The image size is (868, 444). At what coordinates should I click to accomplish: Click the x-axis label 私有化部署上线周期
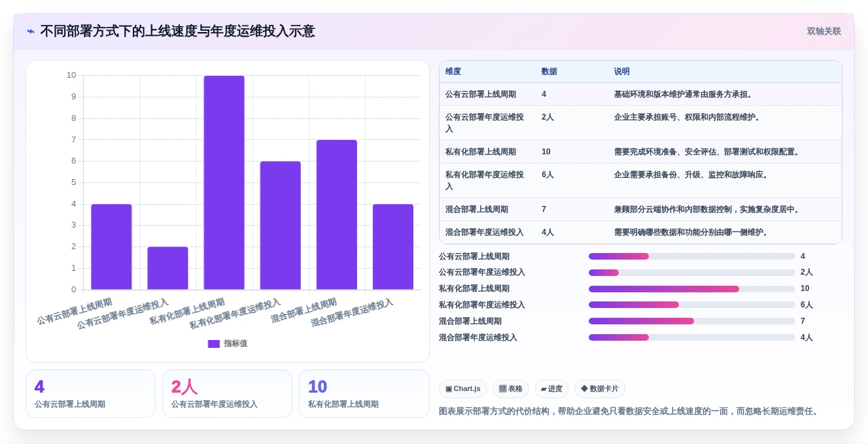click(x=187, y=311)
